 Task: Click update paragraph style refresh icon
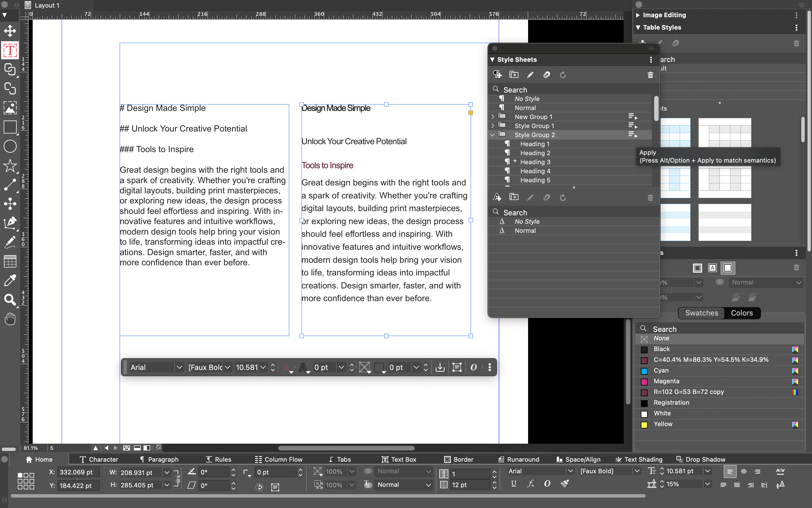(x=563, y=75)
